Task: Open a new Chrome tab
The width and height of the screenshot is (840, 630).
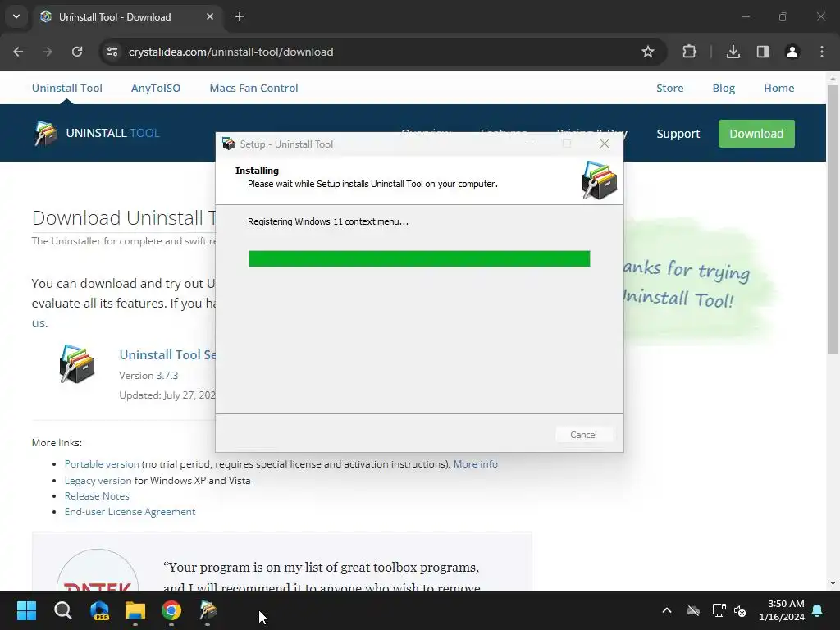Action: tap(240, 16)
